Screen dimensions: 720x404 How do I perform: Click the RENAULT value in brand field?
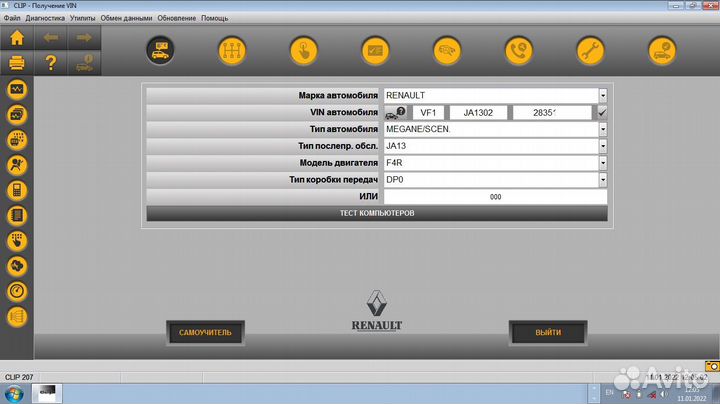point(405,95)
